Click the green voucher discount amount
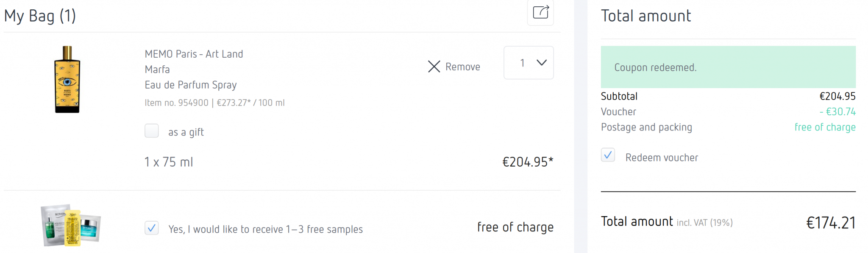Screen dimensions: 868x253 pyautogui.click(x=837, y=112)
